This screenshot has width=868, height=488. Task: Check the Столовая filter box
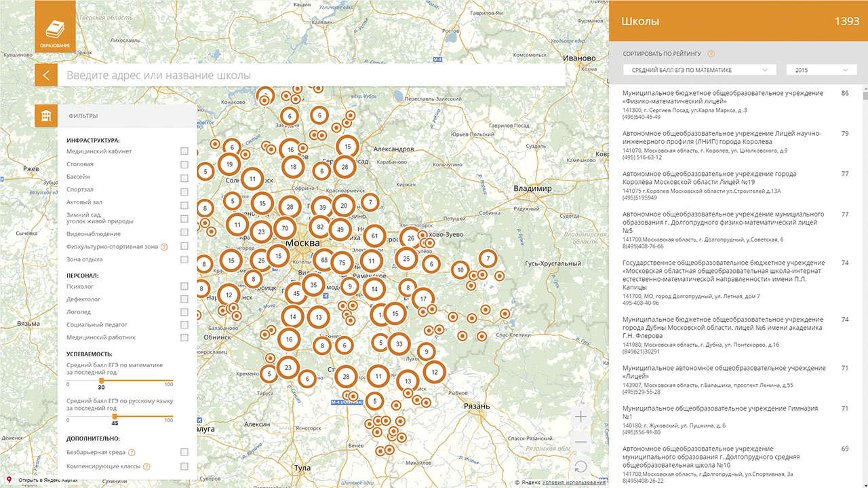[x=184, y=164]
